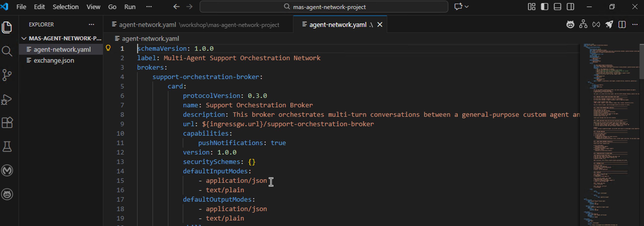Click the split editor icon
The image size is (644, 226).
tap(622, 24)
